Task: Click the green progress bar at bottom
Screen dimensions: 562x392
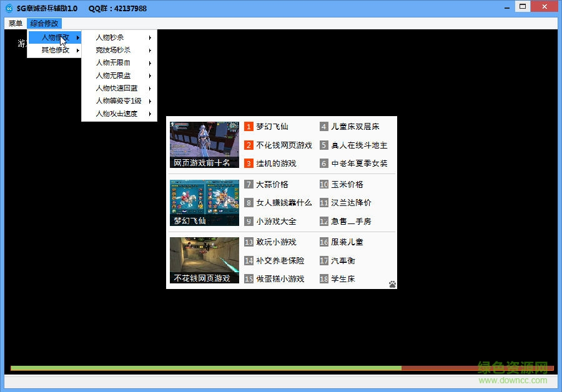Action: pos(206,368)
